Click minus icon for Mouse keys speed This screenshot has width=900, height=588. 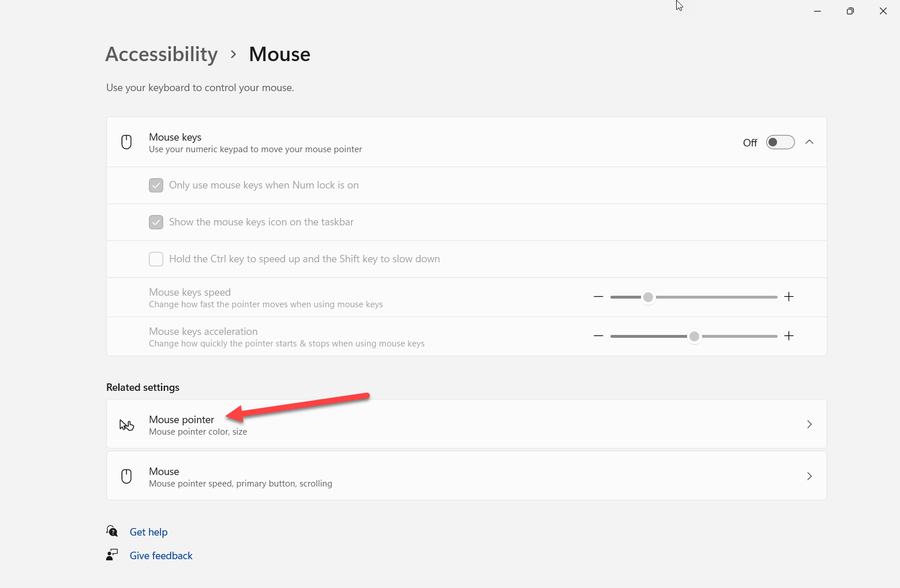[x=598, y=297]
